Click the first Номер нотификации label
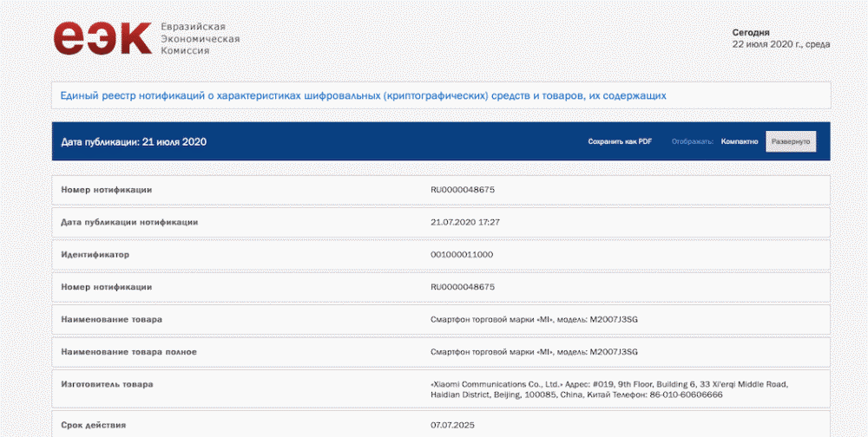This screenshot has width=868, height=437. tap(106, 190)
